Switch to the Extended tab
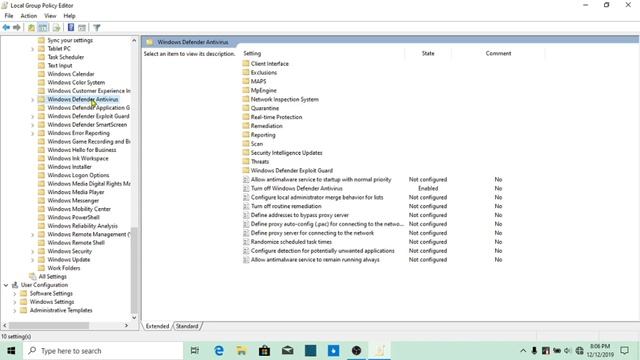 tap(157, 326)
